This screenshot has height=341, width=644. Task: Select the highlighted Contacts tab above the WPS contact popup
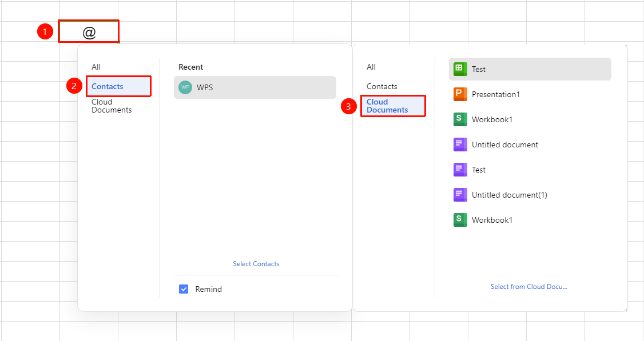[118, 86]
